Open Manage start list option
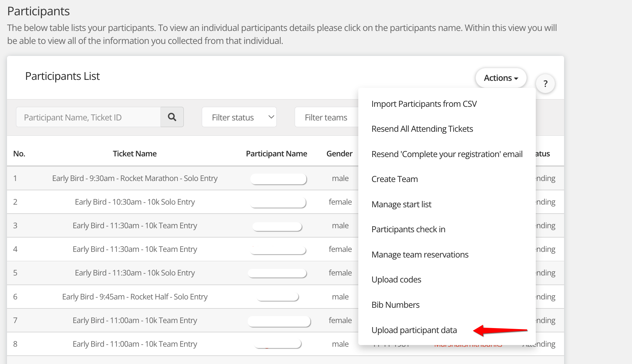This screenshot has width=632, height=364. 401,204
